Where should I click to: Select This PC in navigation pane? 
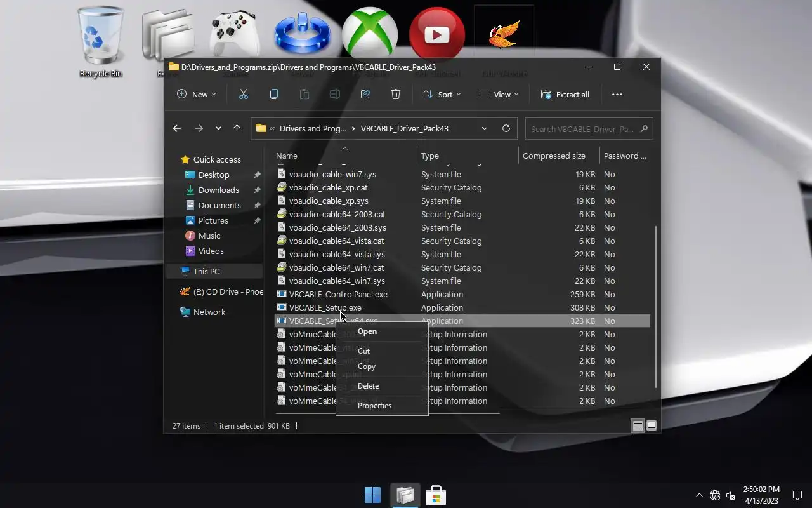(214, 271)
